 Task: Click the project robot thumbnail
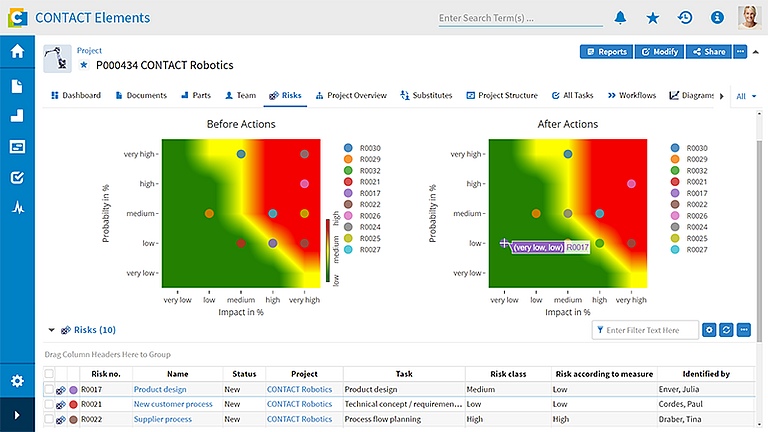[x=57, y=58]
